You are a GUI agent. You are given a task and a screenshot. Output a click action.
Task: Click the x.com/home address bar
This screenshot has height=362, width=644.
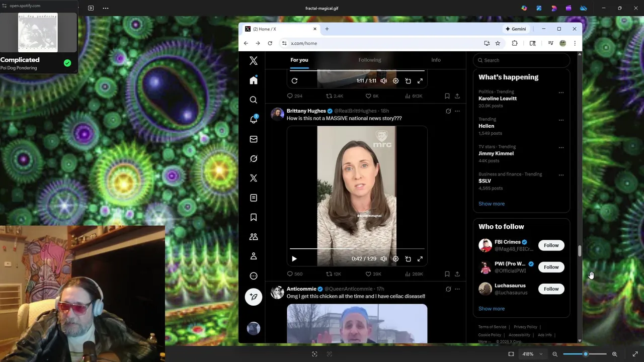click(382, 43)
